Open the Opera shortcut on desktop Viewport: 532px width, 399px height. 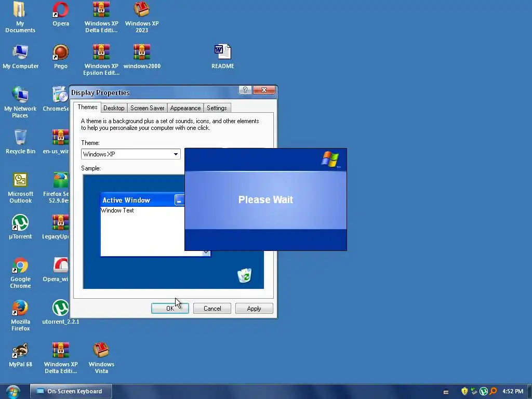[x=61, y=14]
